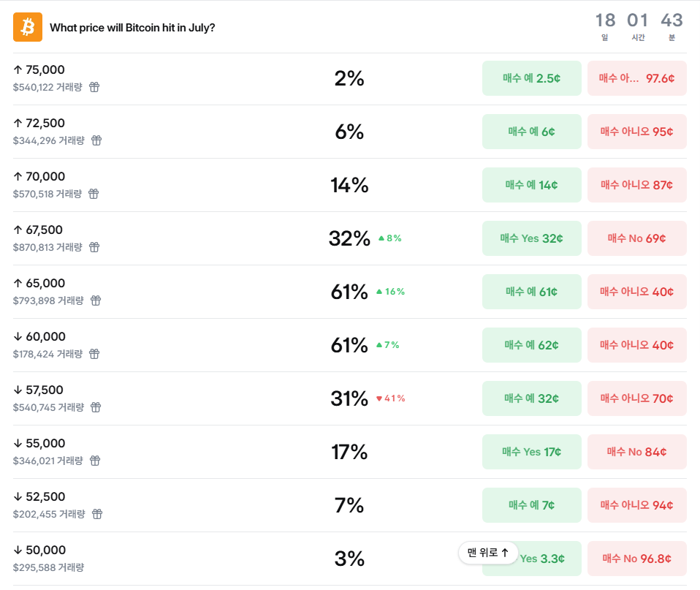
Task: Click gift icon next to $346,021 volume
Action: (x=95, y=461)
